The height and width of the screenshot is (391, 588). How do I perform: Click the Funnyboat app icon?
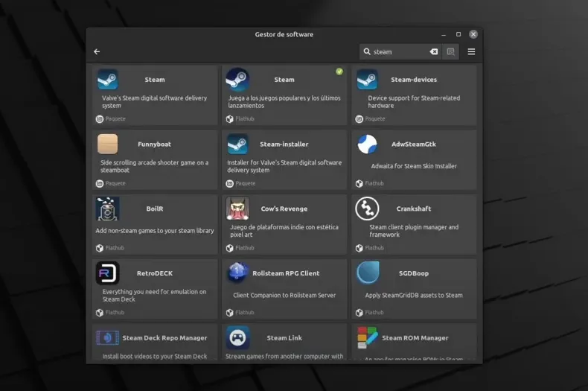tap(108, 144)
